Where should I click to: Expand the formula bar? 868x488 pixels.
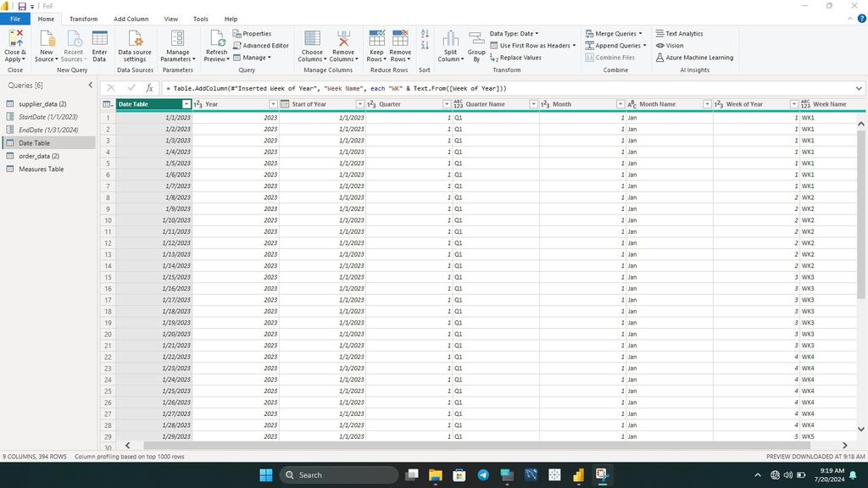click(x=860, y=88)
